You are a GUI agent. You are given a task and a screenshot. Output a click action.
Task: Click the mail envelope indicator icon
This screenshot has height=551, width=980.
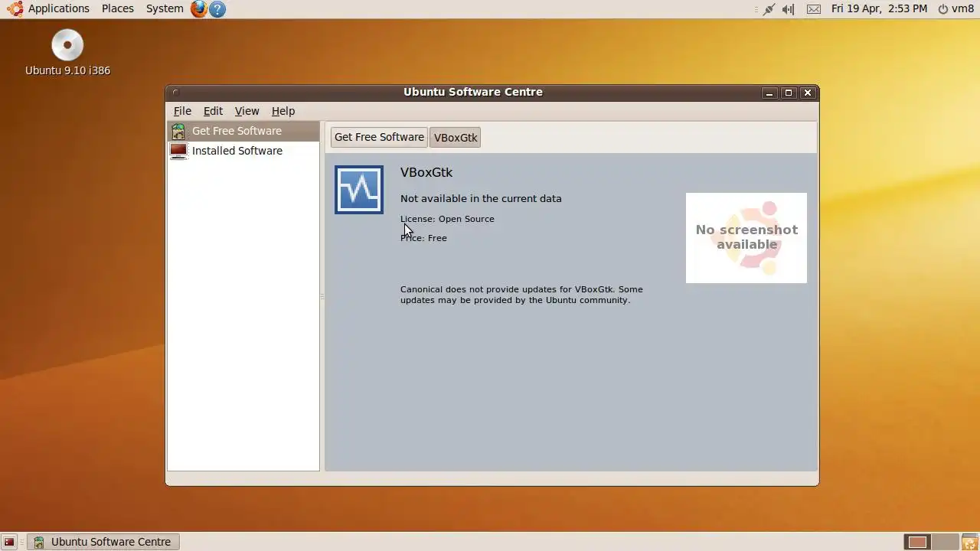tap(814, 9)
